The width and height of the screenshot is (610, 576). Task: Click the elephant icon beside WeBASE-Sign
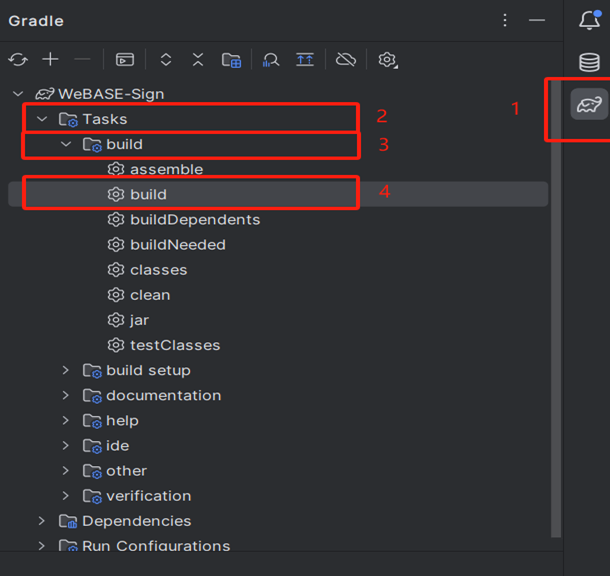click(x=45, y=94)
